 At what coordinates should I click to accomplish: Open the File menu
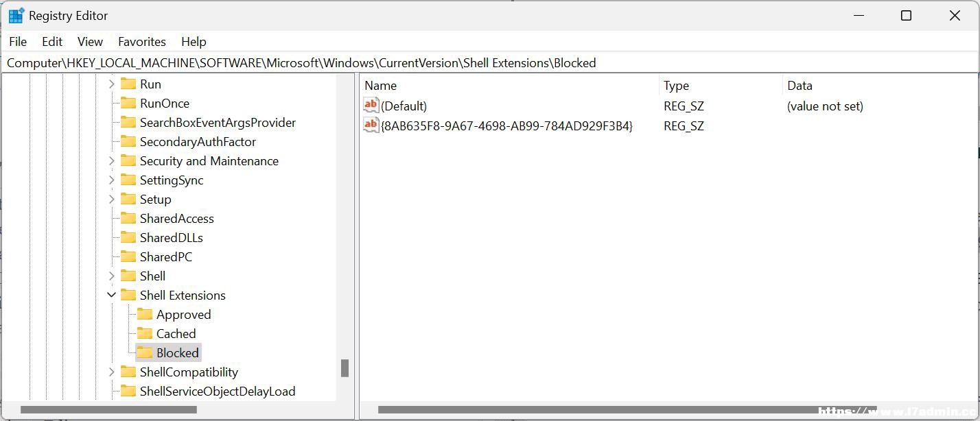pyautogui.click(x=18, y=42)
